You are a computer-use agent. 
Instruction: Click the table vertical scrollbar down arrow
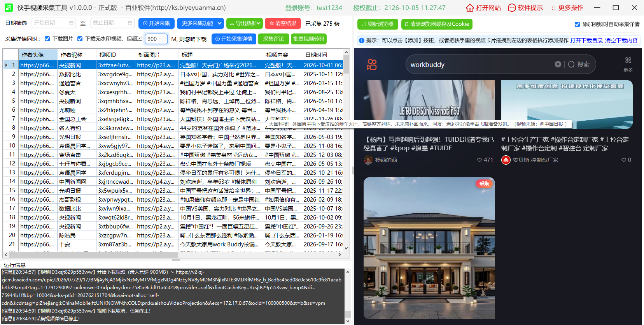pos(346,248)
